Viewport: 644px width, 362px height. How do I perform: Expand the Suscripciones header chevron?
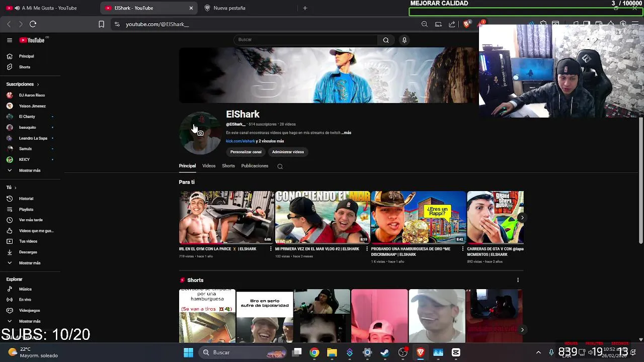[x=38, y=84]
